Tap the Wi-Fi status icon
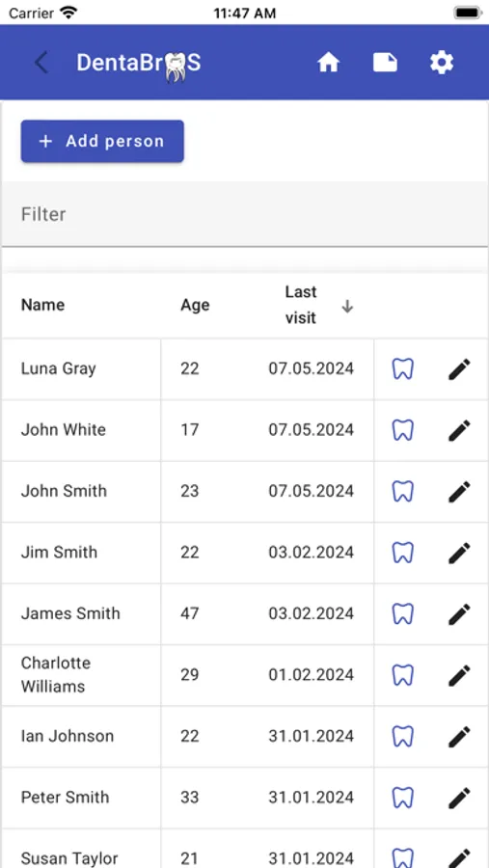489x868 pixels. pos(68,13)
